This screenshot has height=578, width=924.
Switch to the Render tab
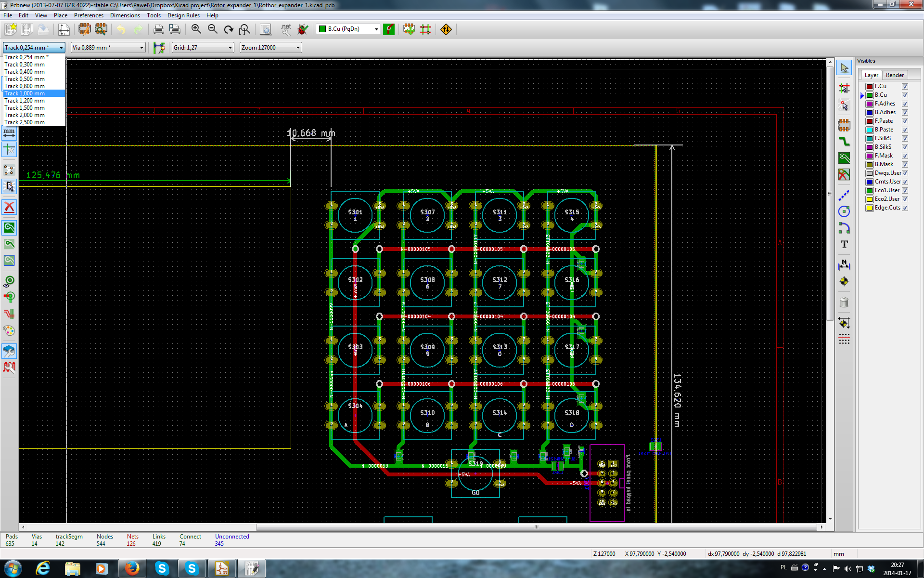click(895, 75)
